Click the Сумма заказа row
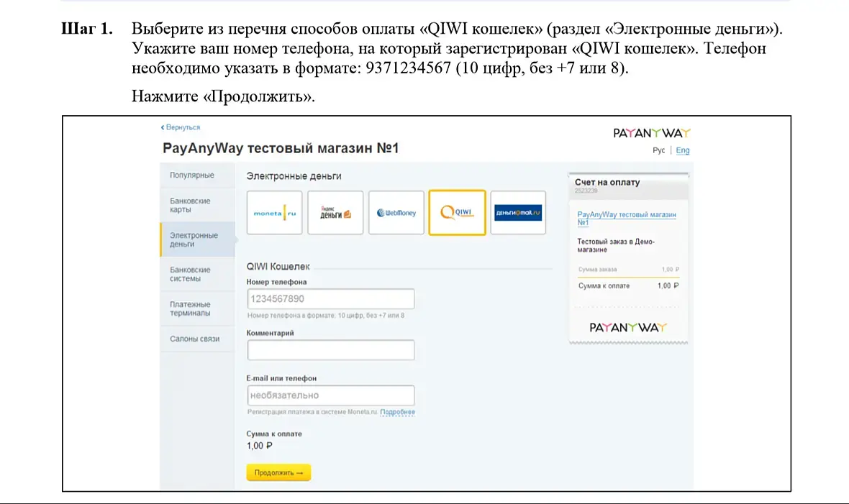849x504 pixels. coord(628,269)
